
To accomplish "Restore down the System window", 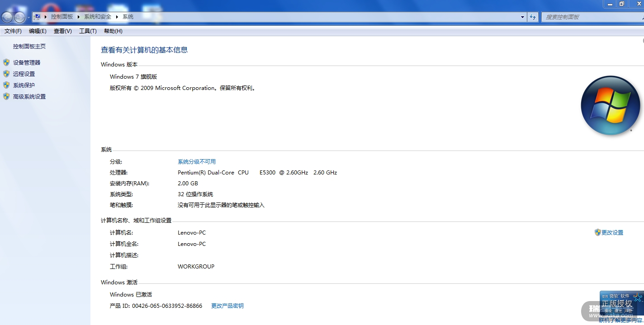I will [x=622, y=4].
